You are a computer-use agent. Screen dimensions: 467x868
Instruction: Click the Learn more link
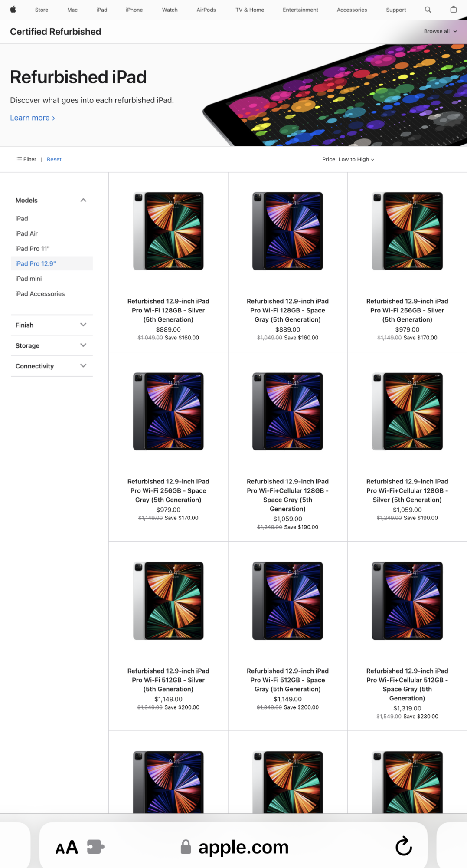coord(33,118)
